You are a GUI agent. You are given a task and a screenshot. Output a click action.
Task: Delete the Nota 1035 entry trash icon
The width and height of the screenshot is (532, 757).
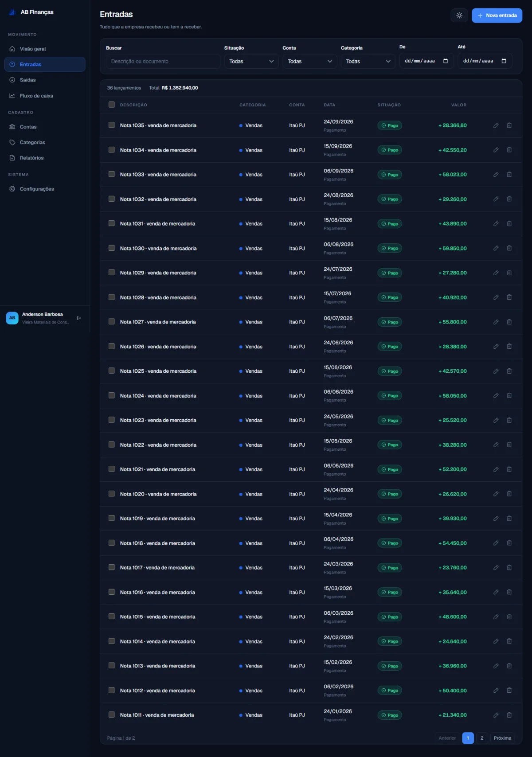(509, 125)
